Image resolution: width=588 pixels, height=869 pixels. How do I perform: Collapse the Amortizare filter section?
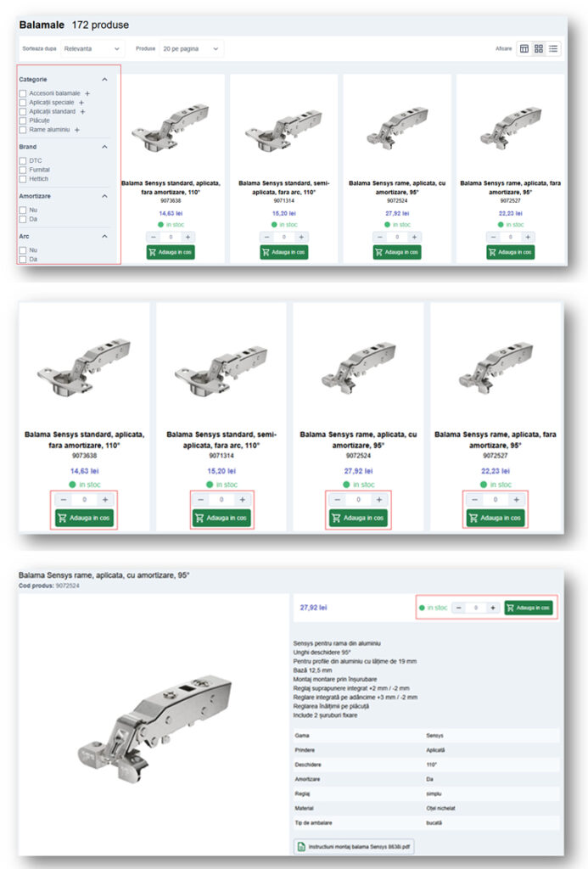[104, 196]
